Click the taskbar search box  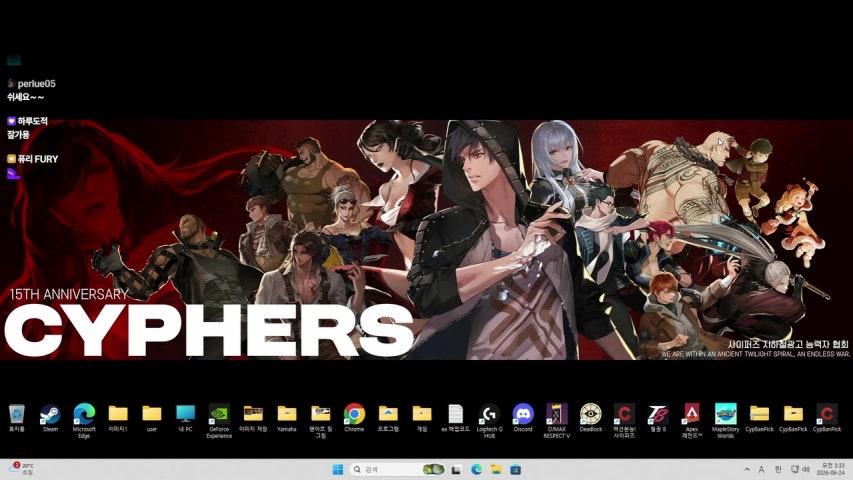click(x=398, y=469)
